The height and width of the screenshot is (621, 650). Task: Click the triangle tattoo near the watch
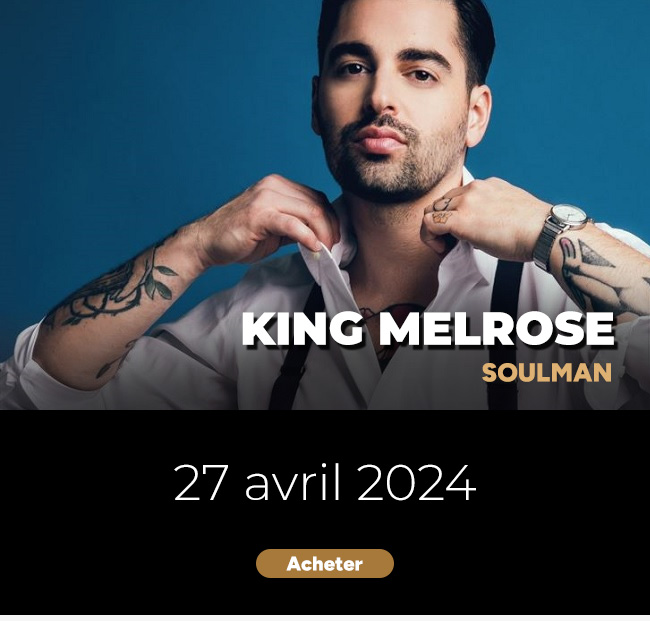pyautogui.click(x=594, y=255)
